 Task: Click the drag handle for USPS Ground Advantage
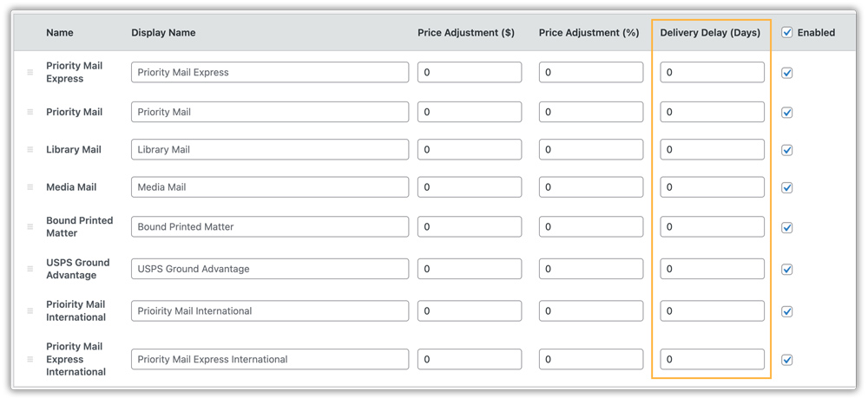coord(30,269)
